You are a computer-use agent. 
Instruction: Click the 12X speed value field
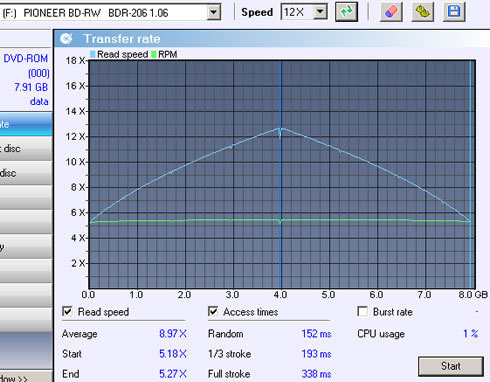coord(297,12)
